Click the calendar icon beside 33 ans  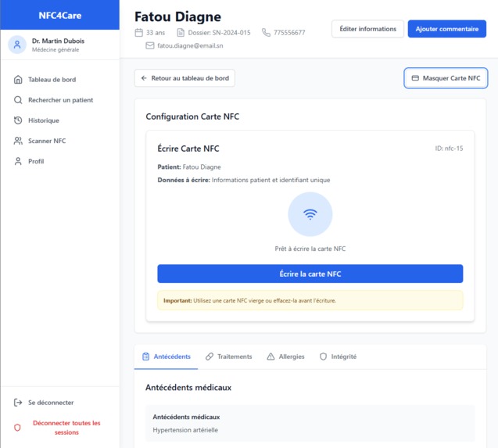pos(139,32)
